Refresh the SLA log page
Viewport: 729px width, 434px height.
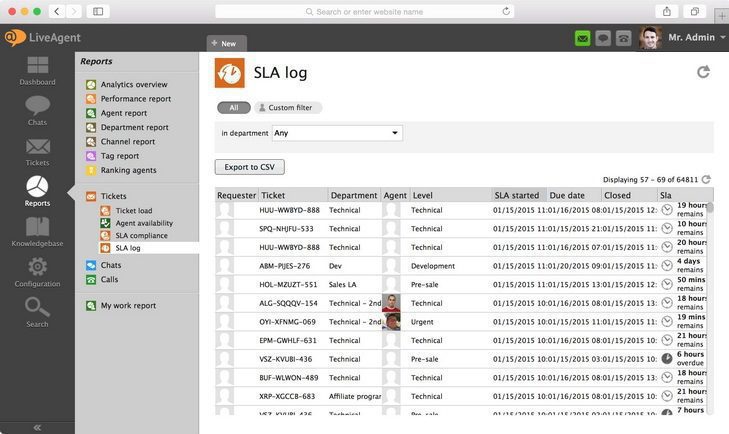point(703,72)
